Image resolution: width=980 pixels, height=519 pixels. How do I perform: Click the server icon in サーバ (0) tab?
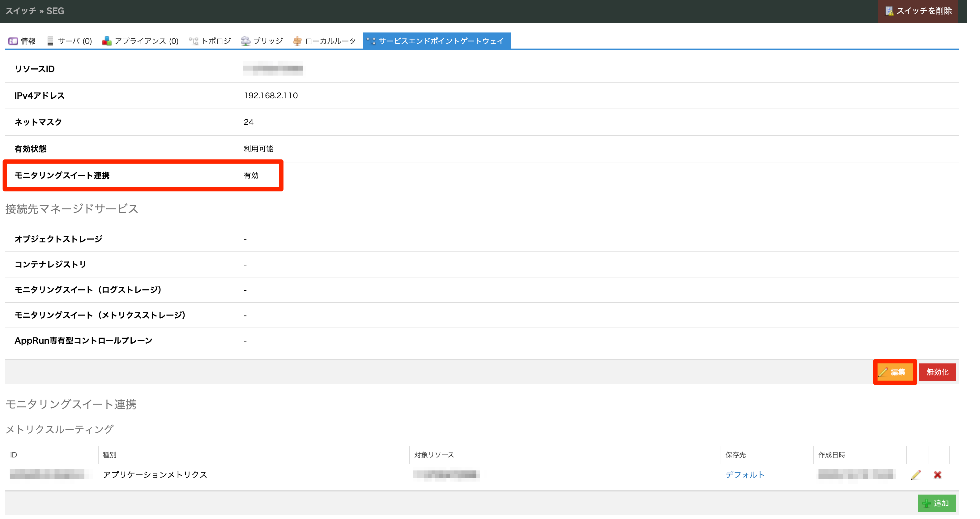(x=50, y=41)
